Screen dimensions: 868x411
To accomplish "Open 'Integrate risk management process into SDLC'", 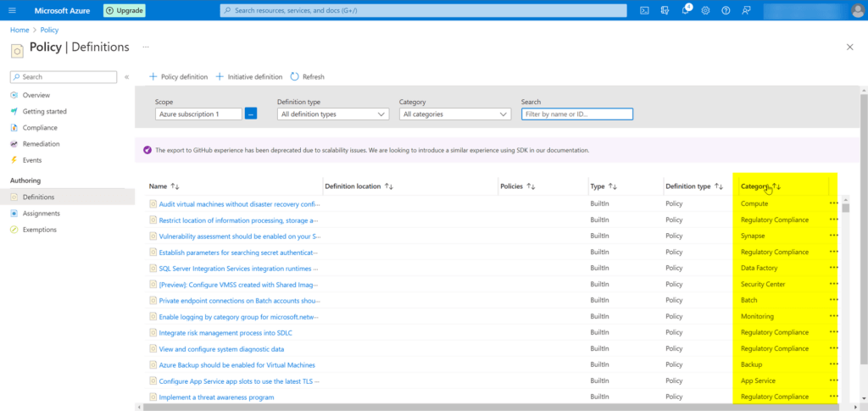I will click(225, 332).
